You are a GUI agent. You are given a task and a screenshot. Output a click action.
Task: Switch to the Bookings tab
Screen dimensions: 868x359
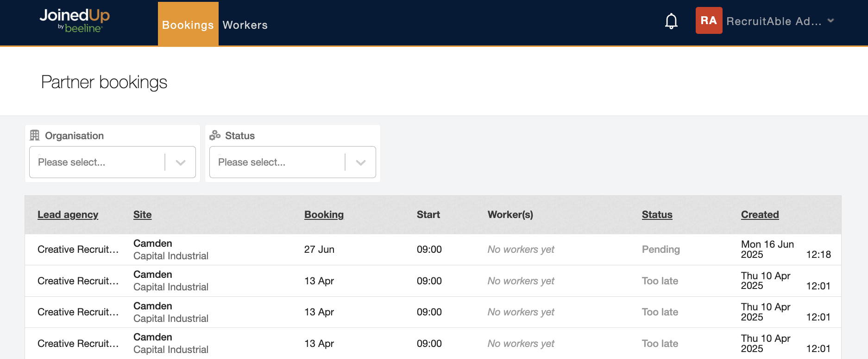pyautogui.click(x=188, y=25)
